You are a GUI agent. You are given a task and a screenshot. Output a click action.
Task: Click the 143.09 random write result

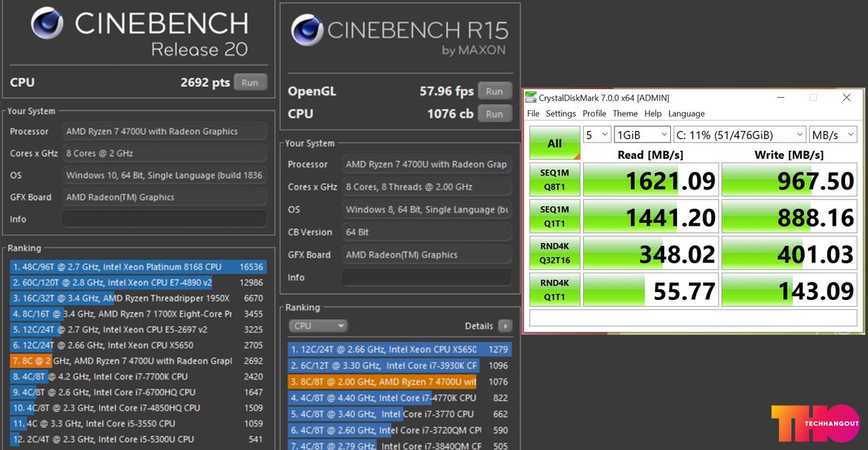click(790, 289)
